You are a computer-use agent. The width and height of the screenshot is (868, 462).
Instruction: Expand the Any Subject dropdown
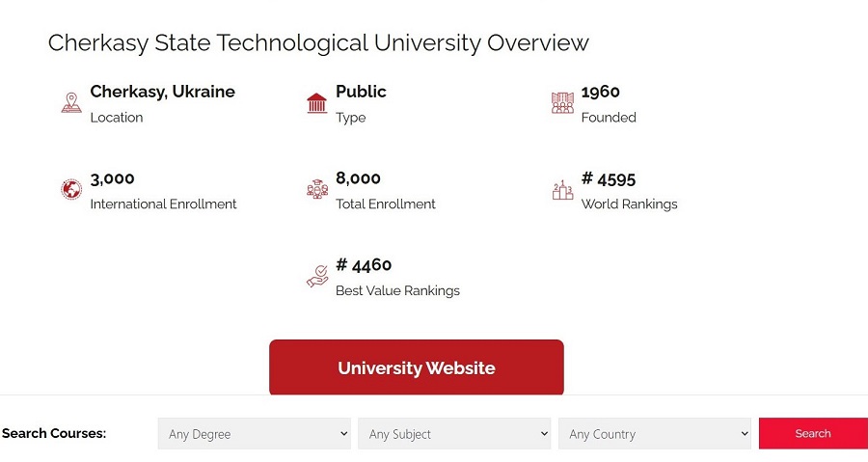(x=454, y=434)
